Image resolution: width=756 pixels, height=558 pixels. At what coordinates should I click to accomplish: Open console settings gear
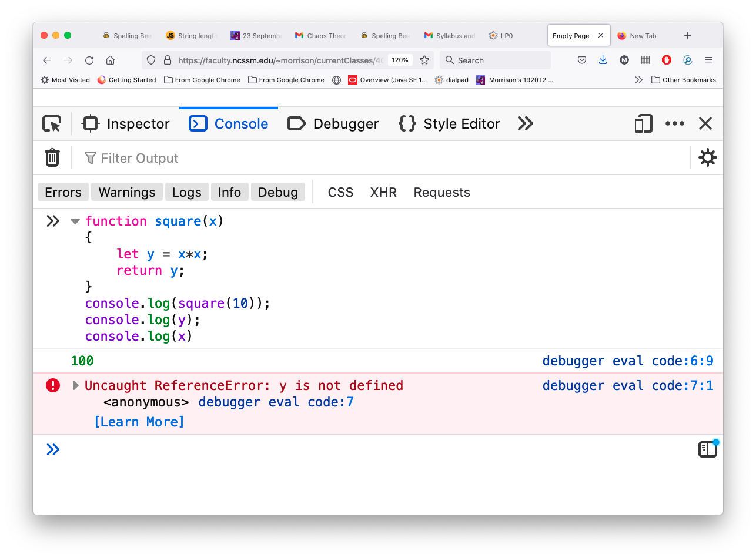tap(707, 157)
